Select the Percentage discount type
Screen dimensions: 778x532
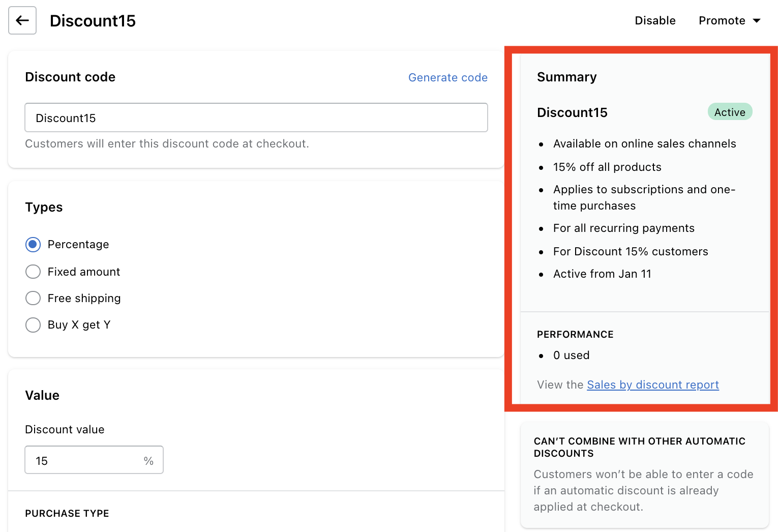33,245
